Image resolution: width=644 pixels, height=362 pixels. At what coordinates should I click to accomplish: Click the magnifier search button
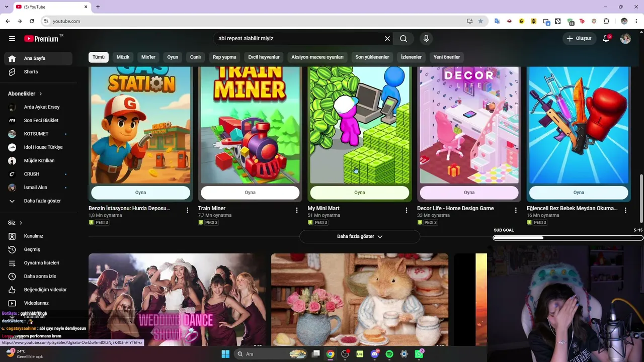(404, 39)
